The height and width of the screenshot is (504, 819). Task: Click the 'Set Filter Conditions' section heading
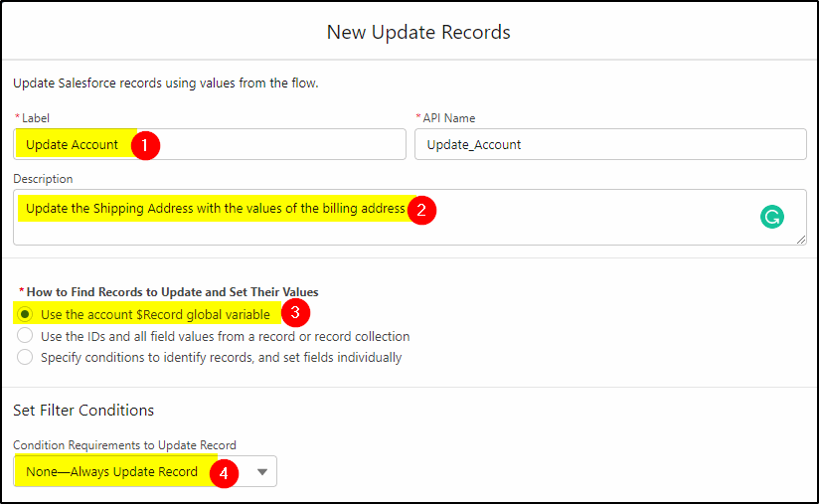83,410
